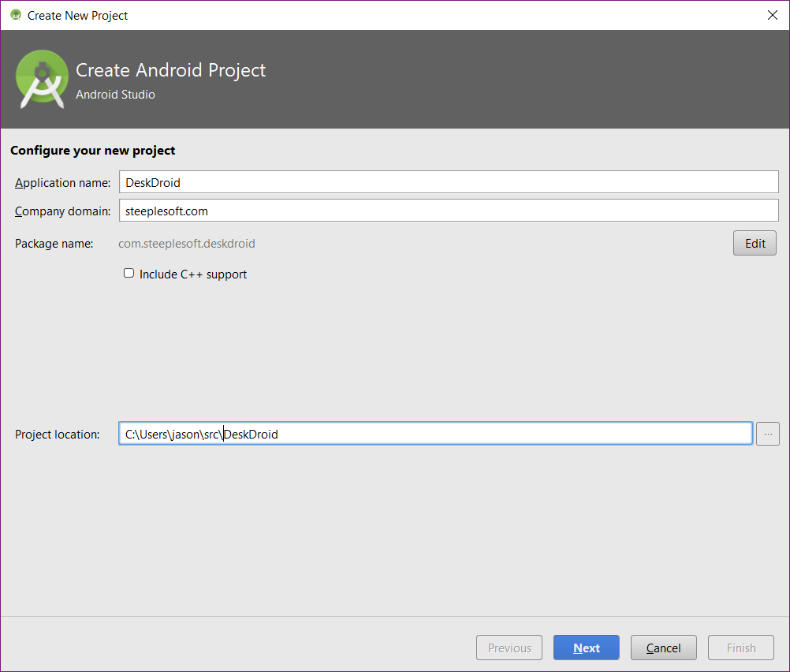Click the Configure your new project heading

click(93, 150)
